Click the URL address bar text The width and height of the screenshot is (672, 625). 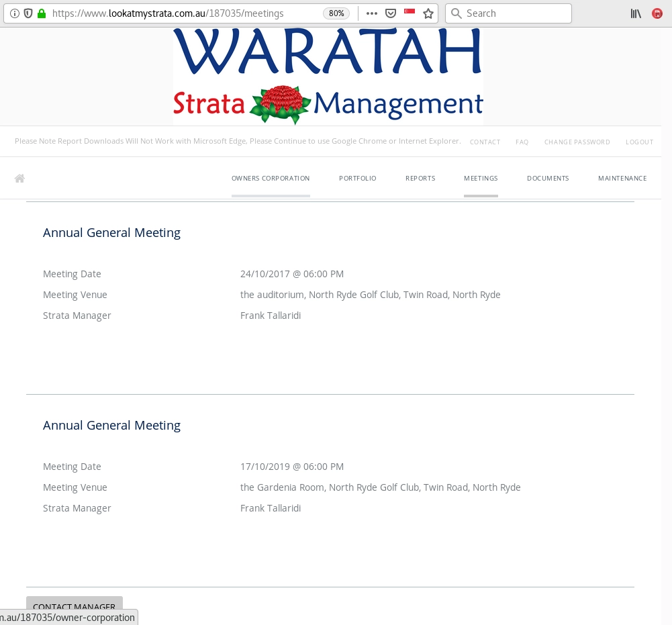point(168,13)
